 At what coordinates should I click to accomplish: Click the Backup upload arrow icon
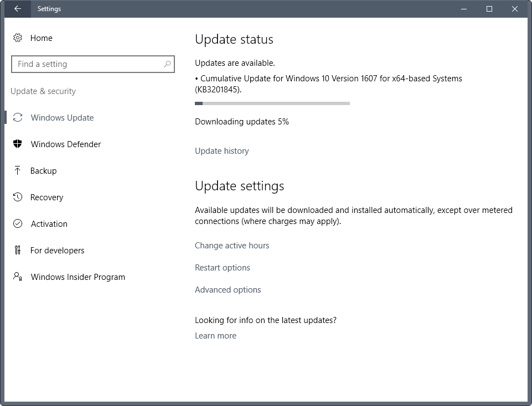click(x=18, y=170)
